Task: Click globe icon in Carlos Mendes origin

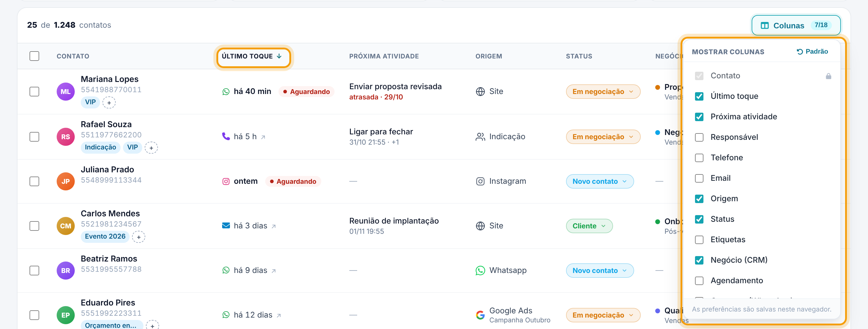Action: point(480,226)
